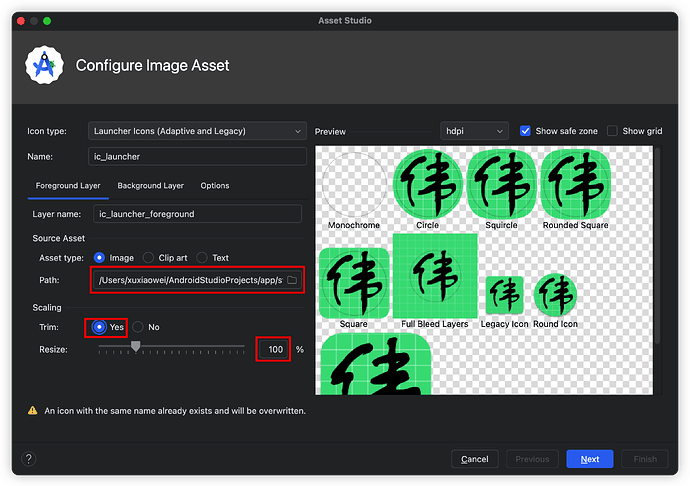Open the Icon type dropdown
This screenshot has height=486, width=690.
click(x=196, y=131)
